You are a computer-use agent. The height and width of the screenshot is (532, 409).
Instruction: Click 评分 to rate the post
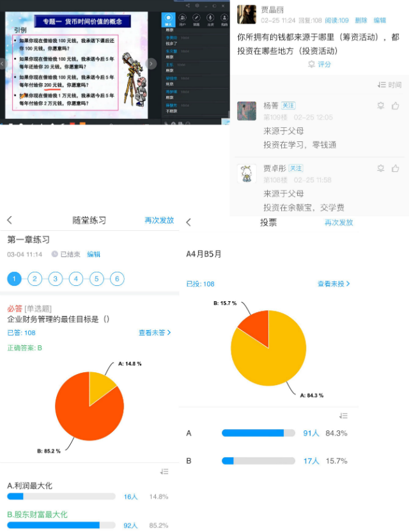[320, 64]
